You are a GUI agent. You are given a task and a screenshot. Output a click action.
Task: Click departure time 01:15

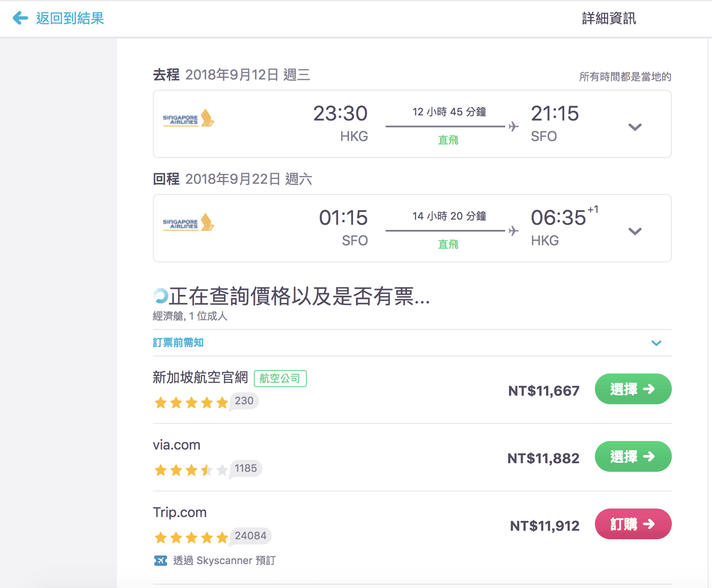[x=343, y=218]
